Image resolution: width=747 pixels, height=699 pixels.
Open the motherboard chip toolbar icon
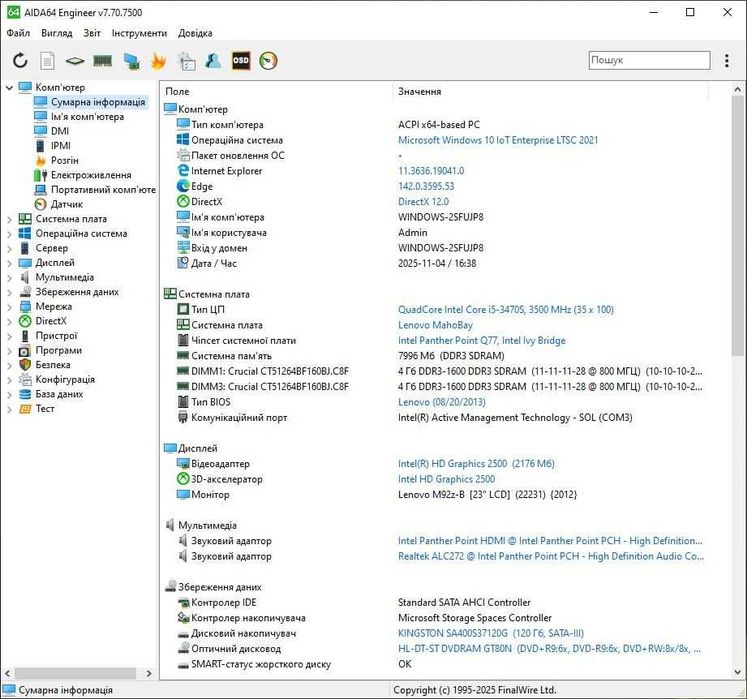click(75, 61)
